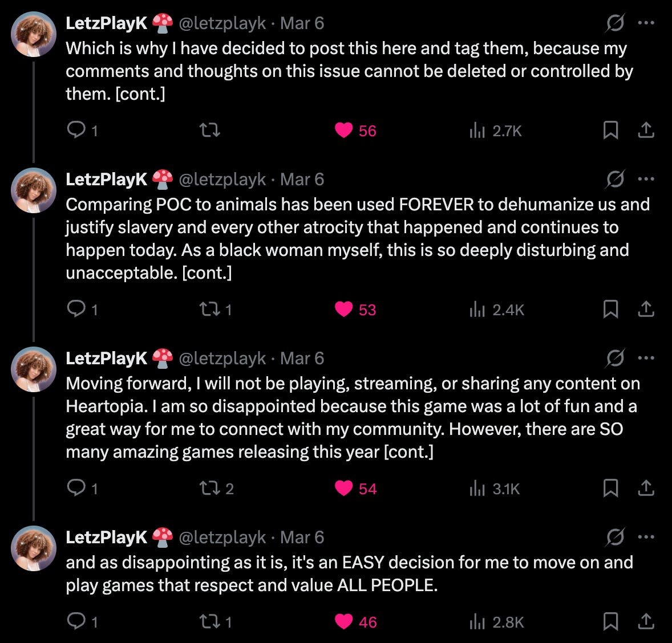Screen dimensions: 672x643
Task: Open Grok explain icon on last tweet
Action: [615, 537]
